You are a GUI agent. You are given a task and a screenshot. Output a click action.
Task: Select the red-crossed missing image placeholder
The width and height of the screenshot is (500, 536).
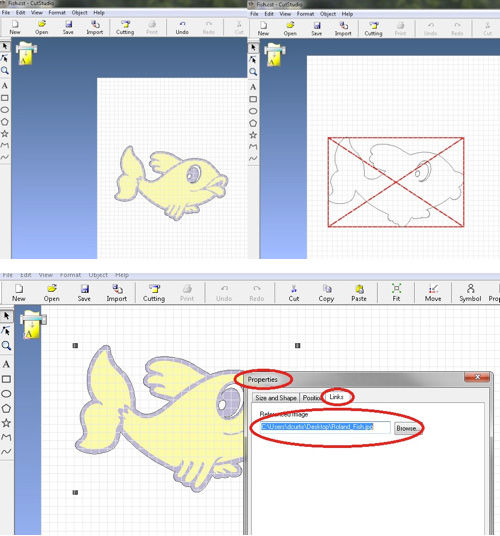pos(396,182)
